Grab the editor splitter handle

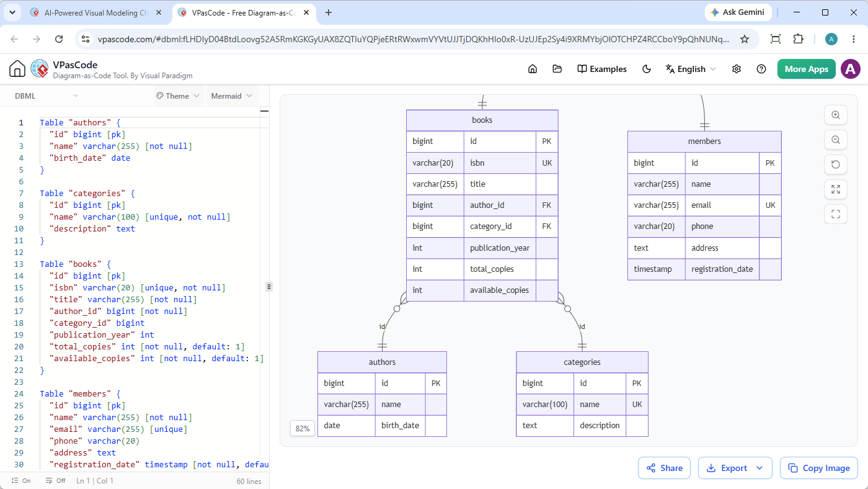click(268, 286)
